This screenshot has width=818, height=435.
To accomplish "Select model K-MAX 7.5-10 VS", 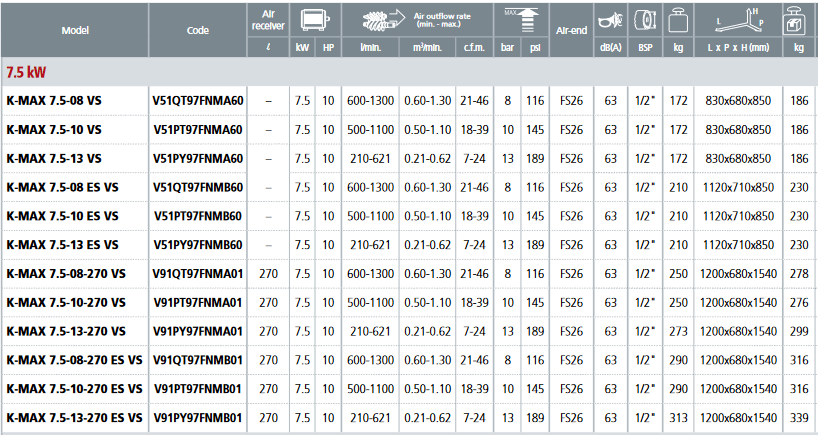I will pos(54,129).
